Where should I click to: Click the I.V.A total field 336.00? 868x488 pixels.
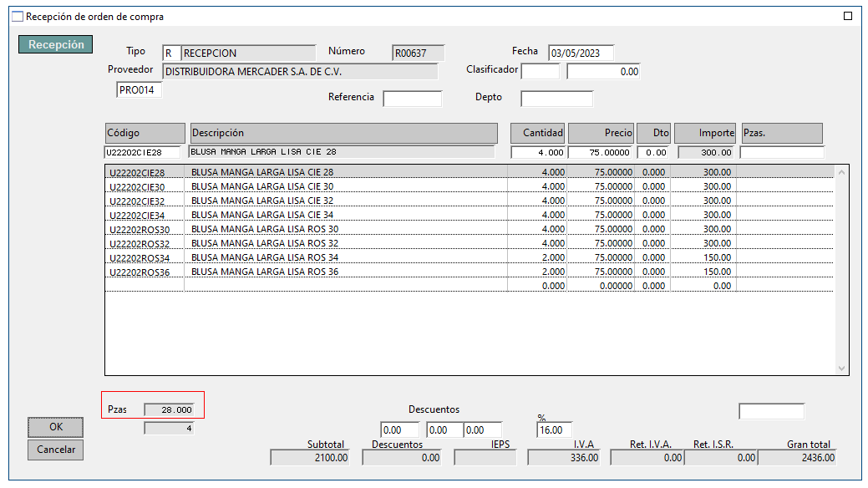pyautogui.click(x=564, y=458)
